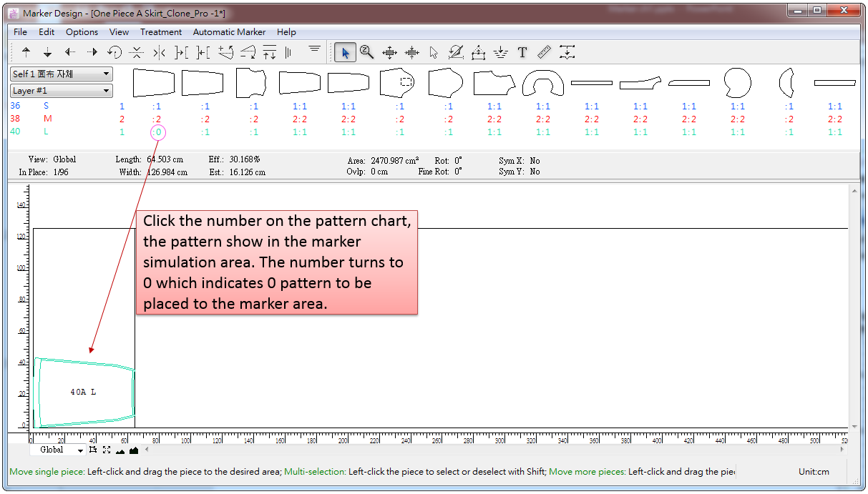Image resolution: width=868 pixels, height=494 pixels.
Task: Activate the zoom magnifier tool
Action: (x=367, y=52)
